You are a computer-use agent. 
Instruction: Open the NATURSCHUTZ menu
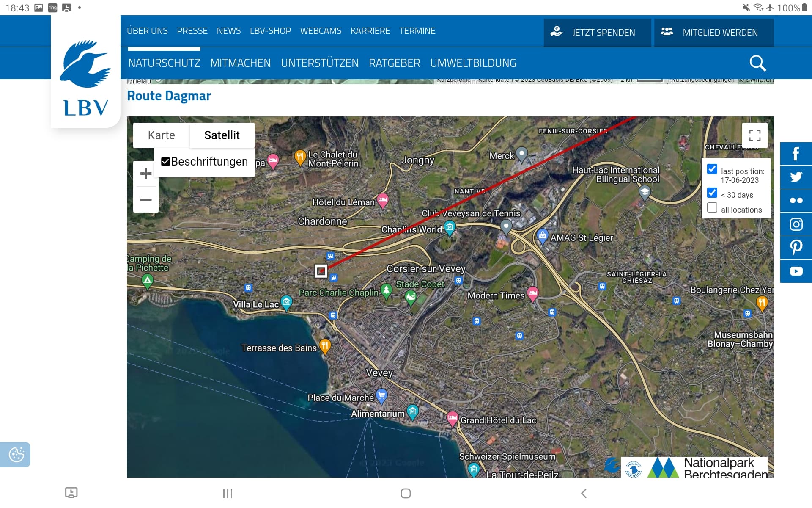coord(164,63)
